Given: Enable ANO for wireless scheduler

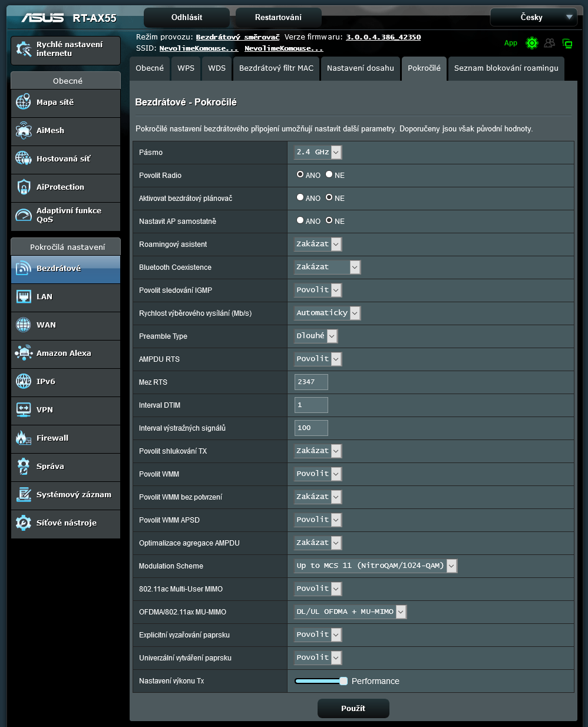Looking at the screenshot, I should [300, 197].
